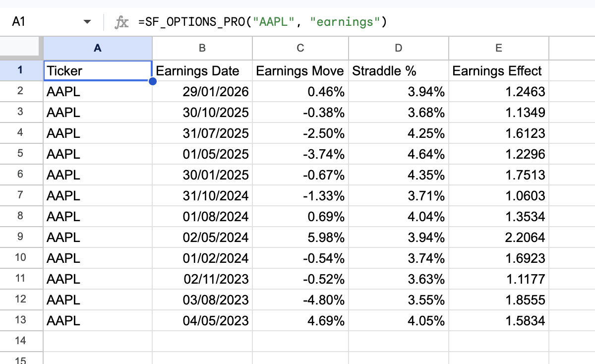Click the earnings move cell 5.98%
The width and height of the screenshot is (595, 364).
(x=300, y=237)
